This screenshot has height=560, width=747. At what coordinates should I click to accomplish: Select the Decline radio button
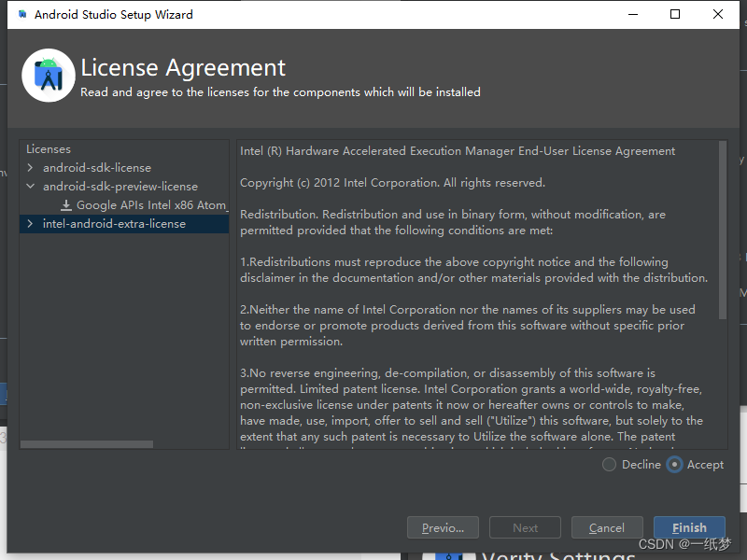click(x=609, y=464)
